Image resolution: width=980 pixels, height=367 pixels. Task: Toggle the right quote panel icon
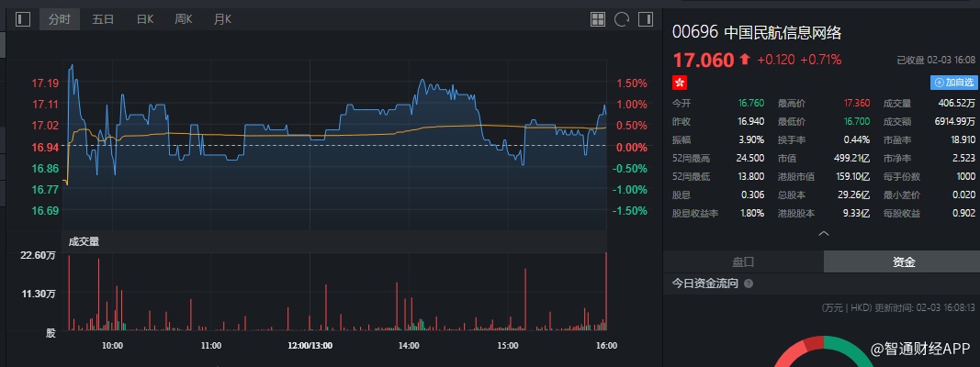pos(646,18)
